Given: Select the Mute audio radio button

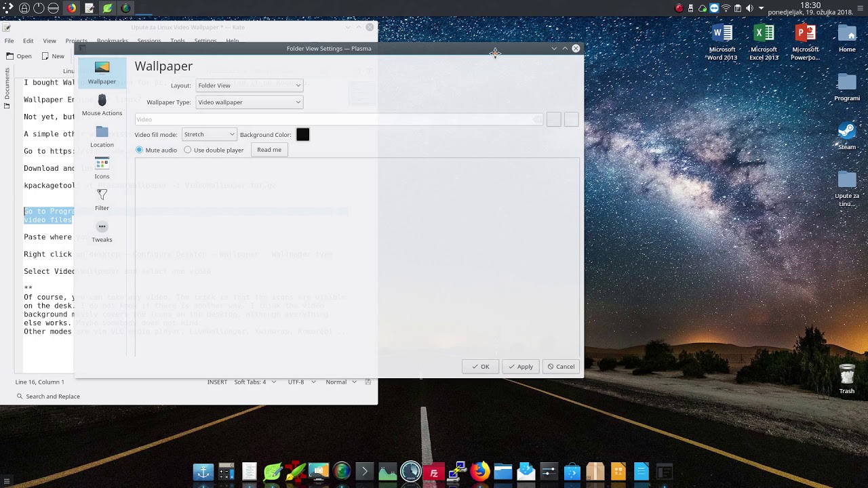Looking at the screenshot, I should (140, 150).
